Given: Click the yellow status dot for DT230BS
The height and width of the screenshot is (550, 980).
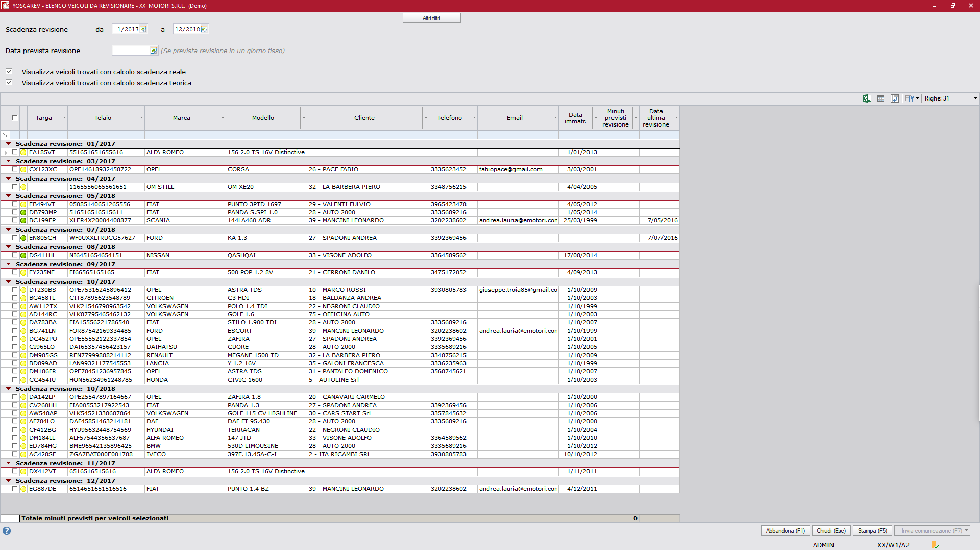Looking at the screenshot, I should click(x=23, y=290).
